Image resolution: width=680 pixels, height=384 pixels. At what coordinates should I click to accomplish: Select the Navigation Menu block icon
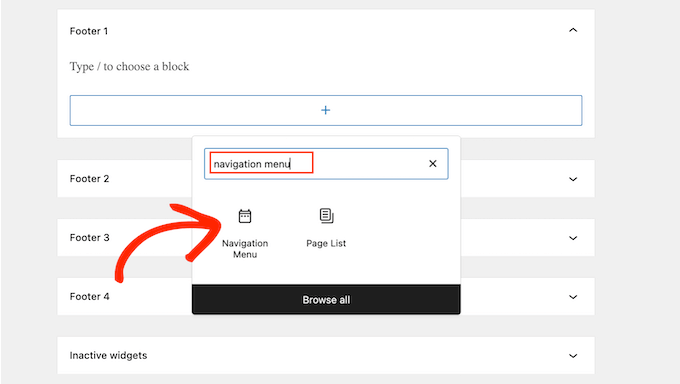tap(245, 216)
